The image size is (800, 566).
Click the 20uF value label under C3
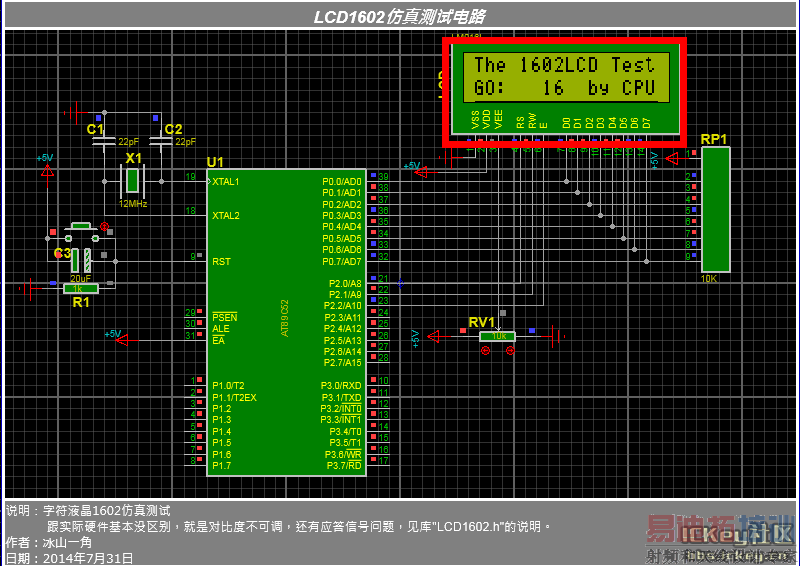[80, 278]
